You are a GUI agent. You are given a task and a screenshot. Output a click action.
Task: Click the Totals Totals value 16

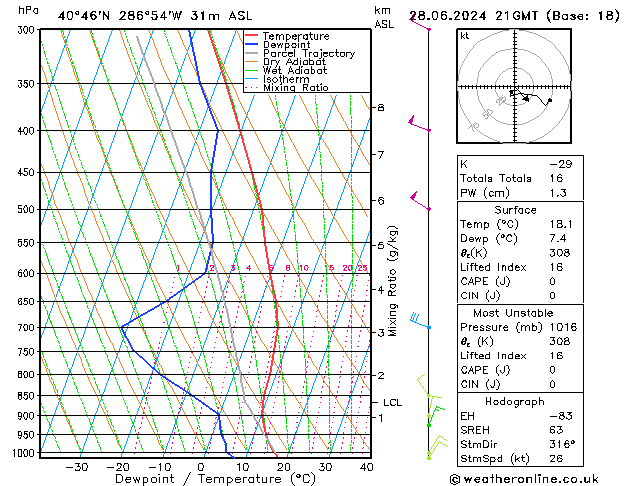tap(556, 178)
